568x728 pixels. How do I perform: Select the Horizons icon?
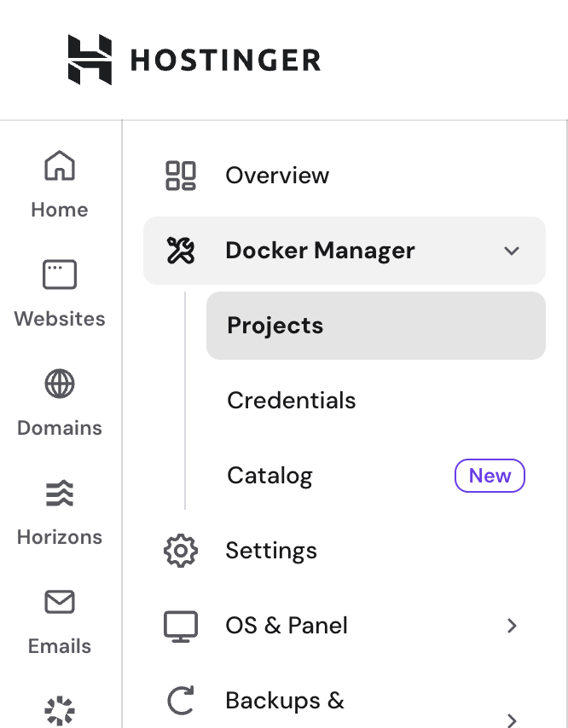[59, 493]
